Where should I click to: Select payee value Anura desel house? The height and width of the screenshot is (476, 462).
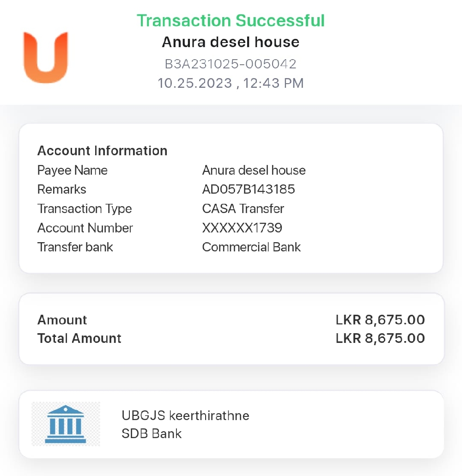pos(254,171)
